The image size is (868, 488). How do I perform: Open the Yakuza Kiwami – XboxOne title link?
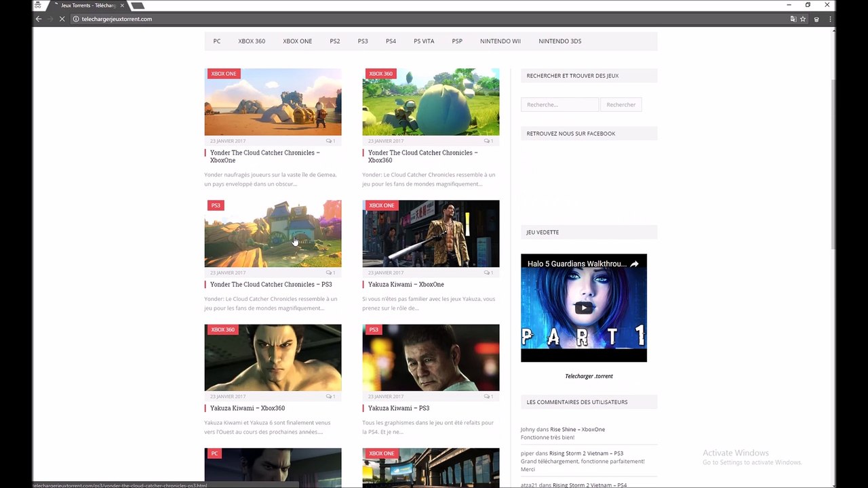click(406, 285)
